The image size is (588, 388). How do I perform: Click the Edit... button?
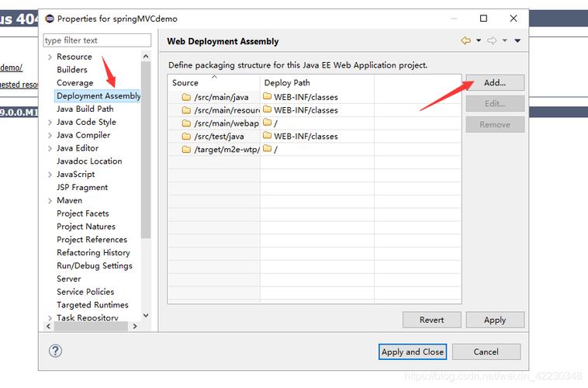tap(495, 103)
